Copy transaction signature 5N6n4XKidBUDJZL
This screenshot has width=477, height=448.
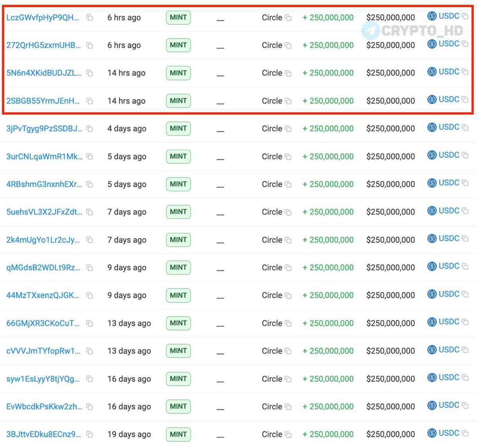pyautogui.click(x=89, y=73)
